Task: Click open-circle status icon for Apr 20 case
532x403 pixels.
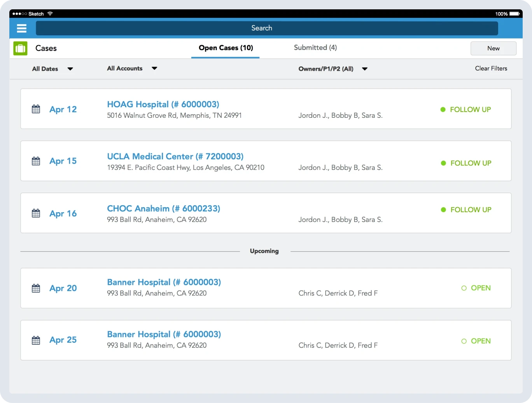Action: point(464,288)
